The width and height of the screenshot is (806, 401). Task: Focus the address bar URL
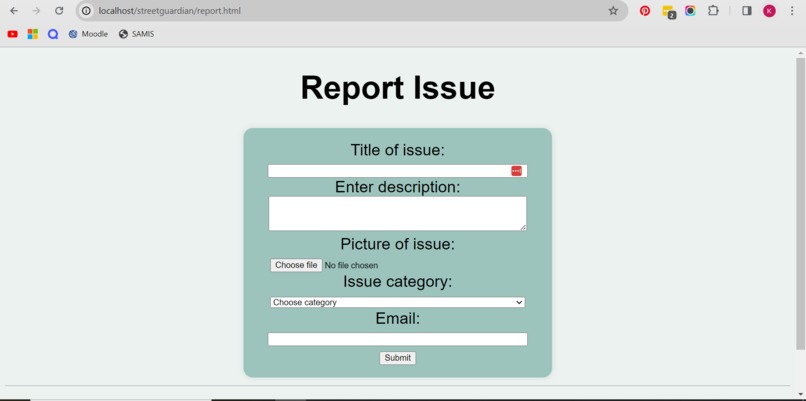[x=170, y=11]
